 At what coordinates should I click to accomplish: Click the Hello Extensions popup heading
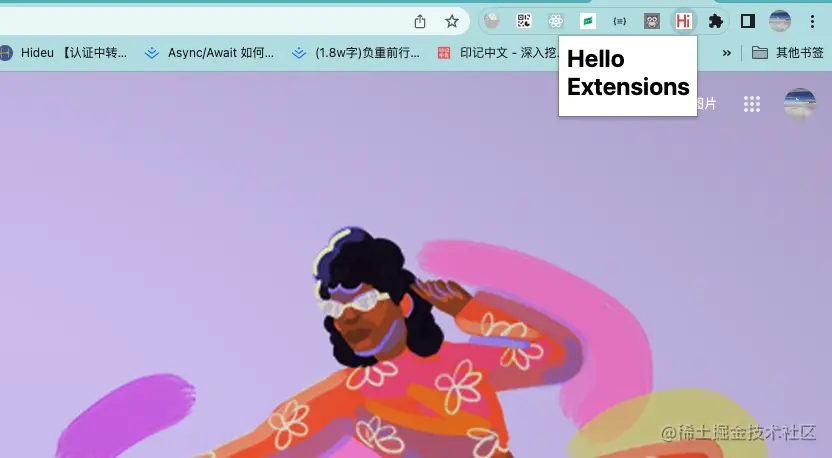[x=628, y=73]
